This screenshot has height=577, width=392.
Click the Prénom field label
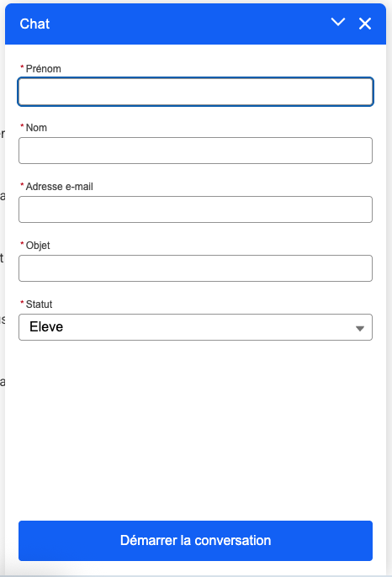pyautogui.click(x=44, y=69)
